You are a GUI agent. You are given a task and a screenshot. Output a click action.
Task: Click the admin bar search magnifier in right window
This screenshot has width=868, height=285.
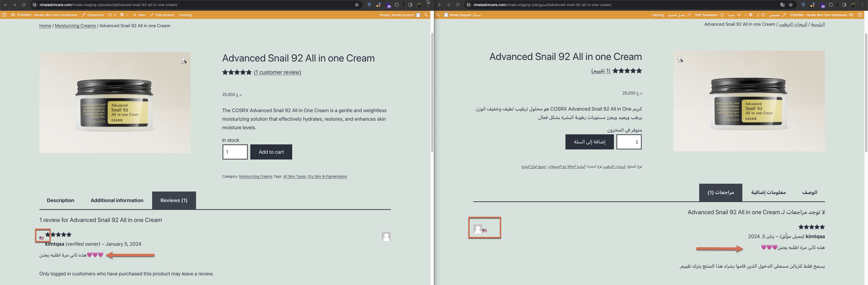point(438,15)
